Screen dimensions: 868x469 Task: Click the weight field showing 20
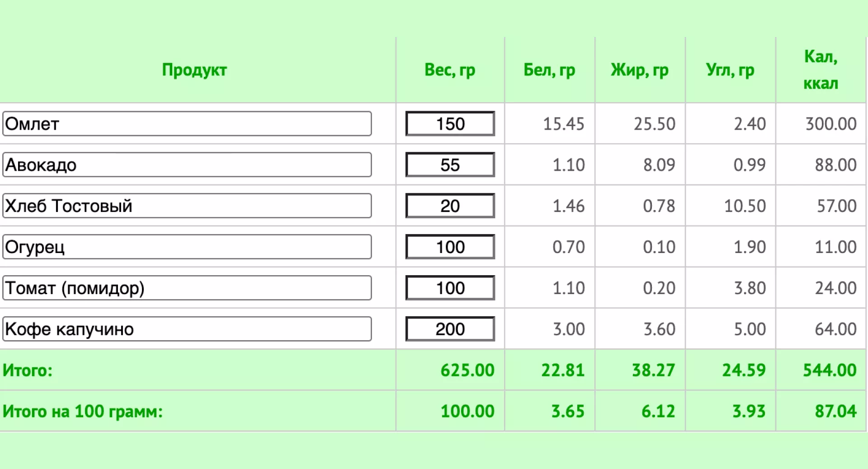pos(450,206)
